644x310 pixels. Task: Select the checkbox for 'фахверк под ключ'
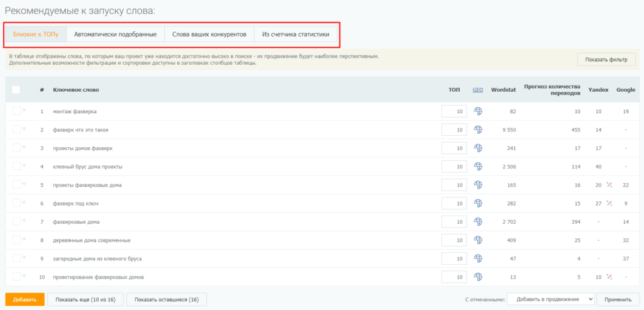coord(16,204)
